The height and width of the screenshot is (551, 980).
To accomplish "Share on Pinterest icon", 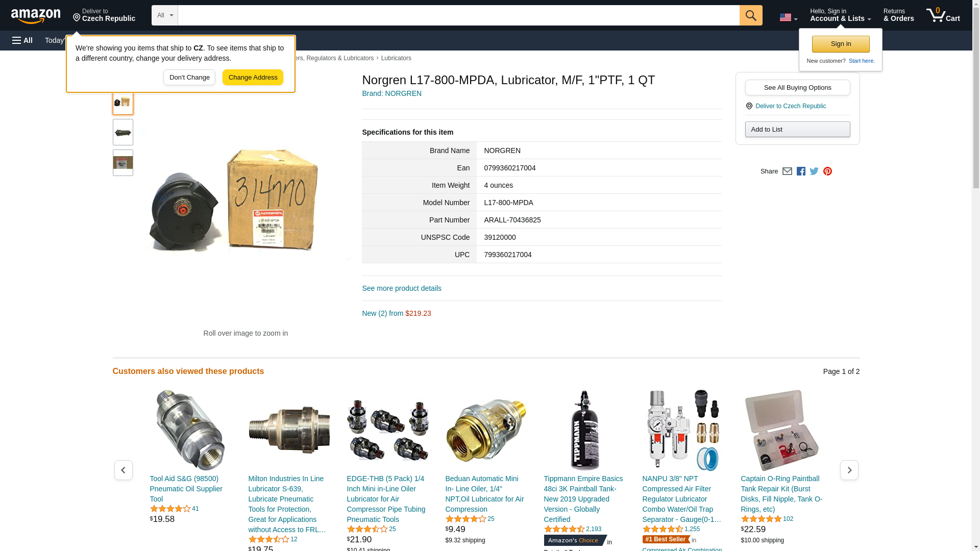I will pos(827,171).
